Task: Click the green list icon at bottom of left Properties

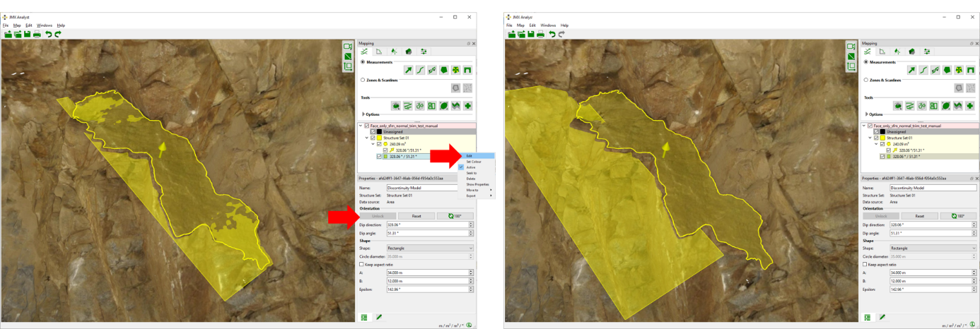Action: pos(364,318)
